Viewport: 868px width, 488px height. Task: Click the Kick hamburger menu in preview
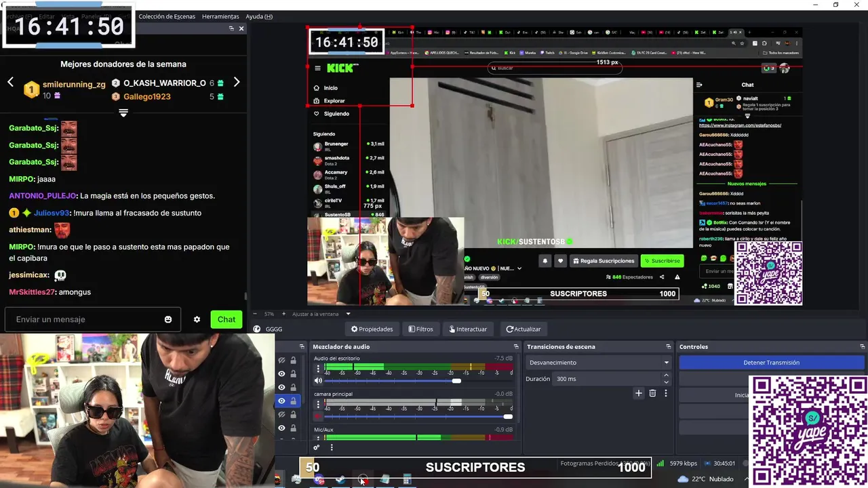pos(317,68)
